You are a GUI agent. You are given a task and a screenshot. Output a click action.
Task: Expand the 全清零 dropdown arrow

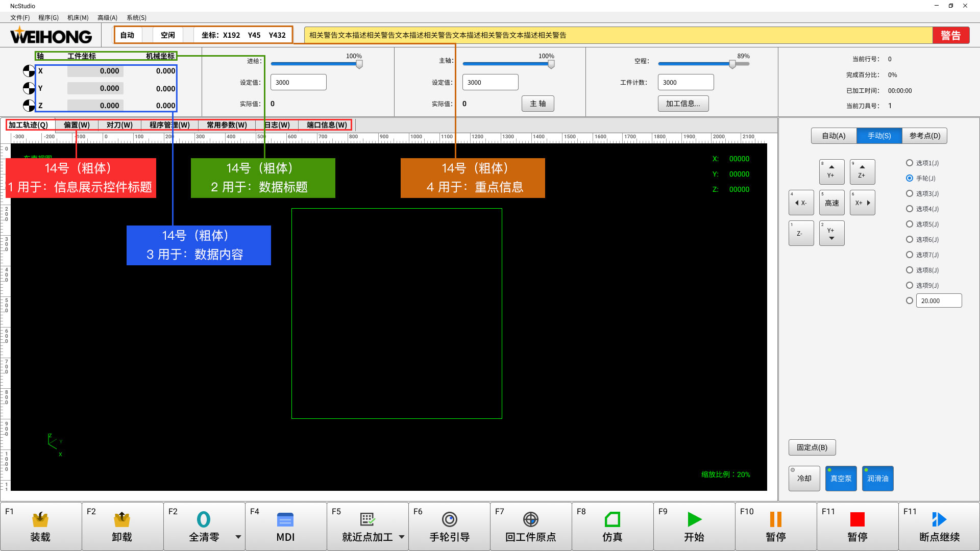coord(238,537)
